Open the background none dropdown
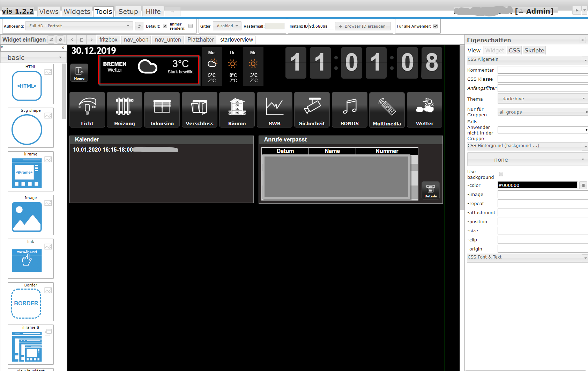Viewport: 588px width, 371px height. [528, 160]
